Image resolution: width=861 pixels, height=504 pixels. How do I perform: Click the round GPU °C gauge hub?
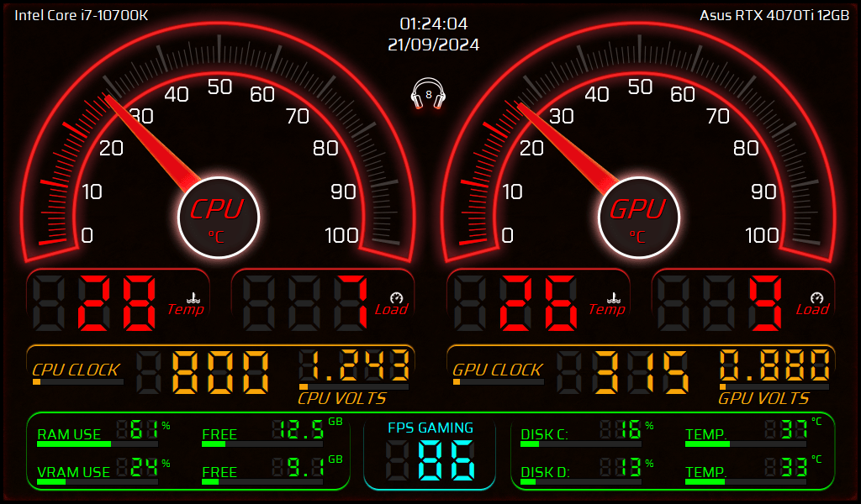coord(638,218)
